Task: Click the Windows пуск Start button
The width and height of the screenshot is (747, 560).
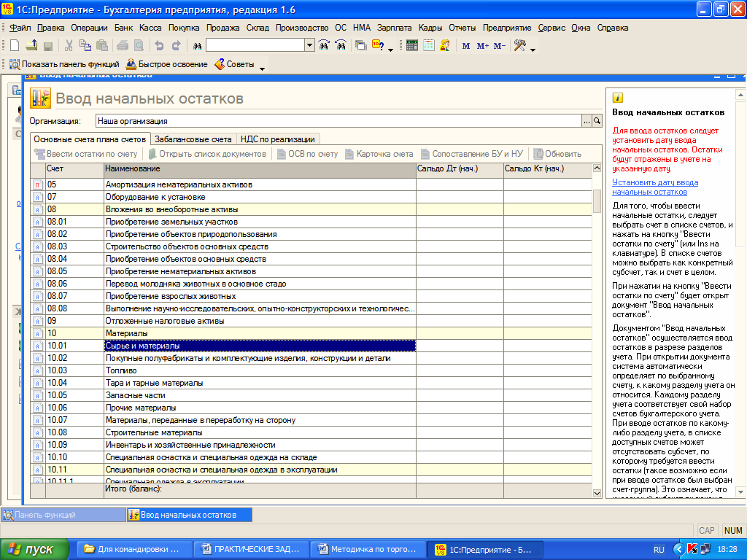Action: tap(35, 549)
